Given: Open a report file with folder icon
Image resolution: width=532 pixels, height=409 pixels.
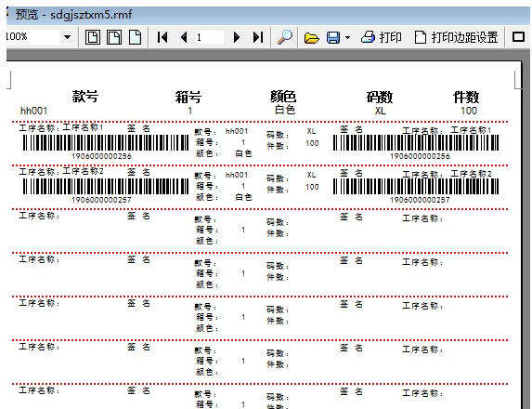Looking at the screenshot, I should click(x=311, y=37).
